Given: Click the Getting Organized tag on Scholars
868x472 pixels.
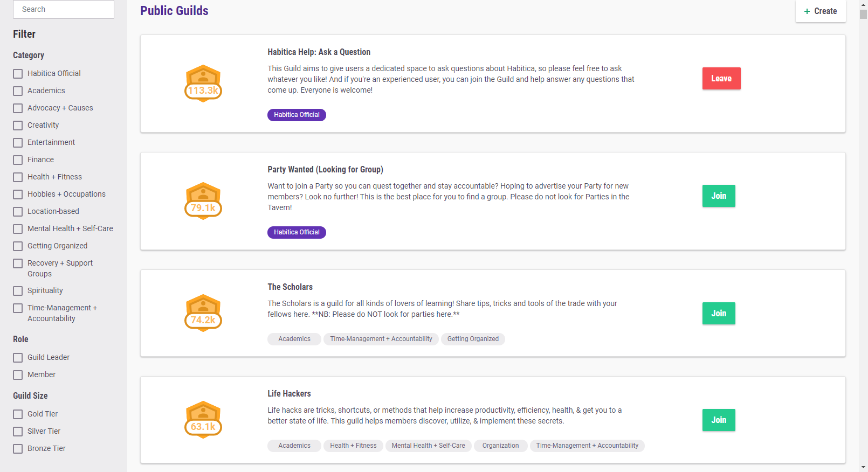Looking at the screenshot, I should coord(473,339).
